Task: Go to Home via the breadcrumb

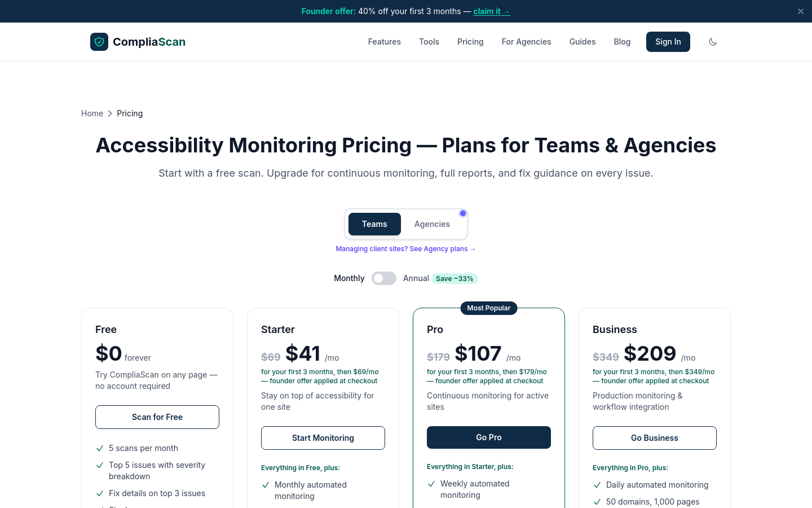Action: (x=92, y=113)
